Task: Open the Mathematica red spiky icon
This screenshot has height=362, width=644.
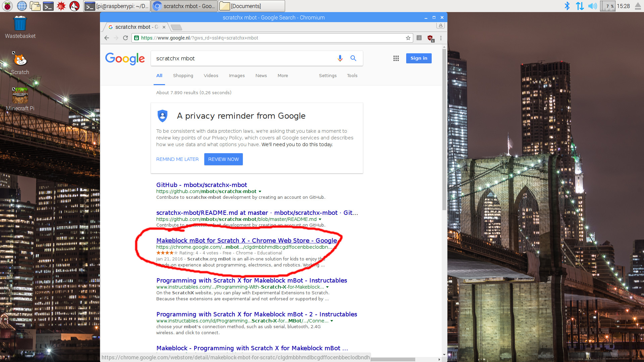Action: (61, 6)
